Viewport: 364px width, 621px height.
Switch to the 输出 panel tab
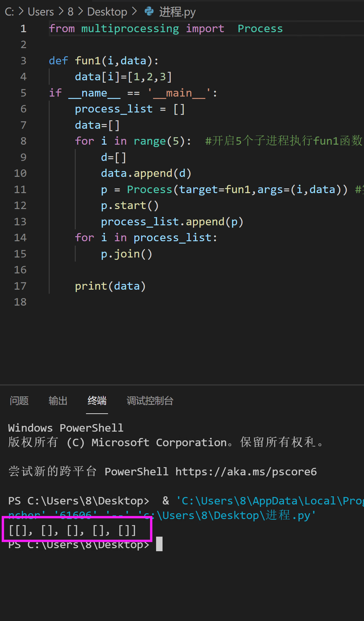58,401
